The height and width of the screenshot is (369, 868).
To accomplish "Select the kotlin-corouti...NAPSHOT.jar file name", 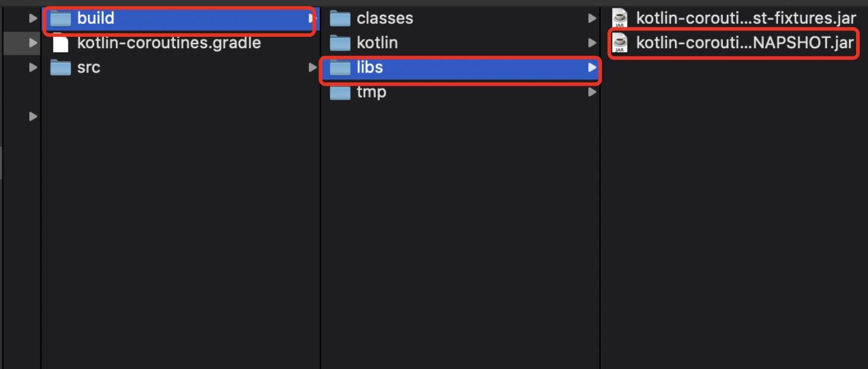I will coord(745,43).
